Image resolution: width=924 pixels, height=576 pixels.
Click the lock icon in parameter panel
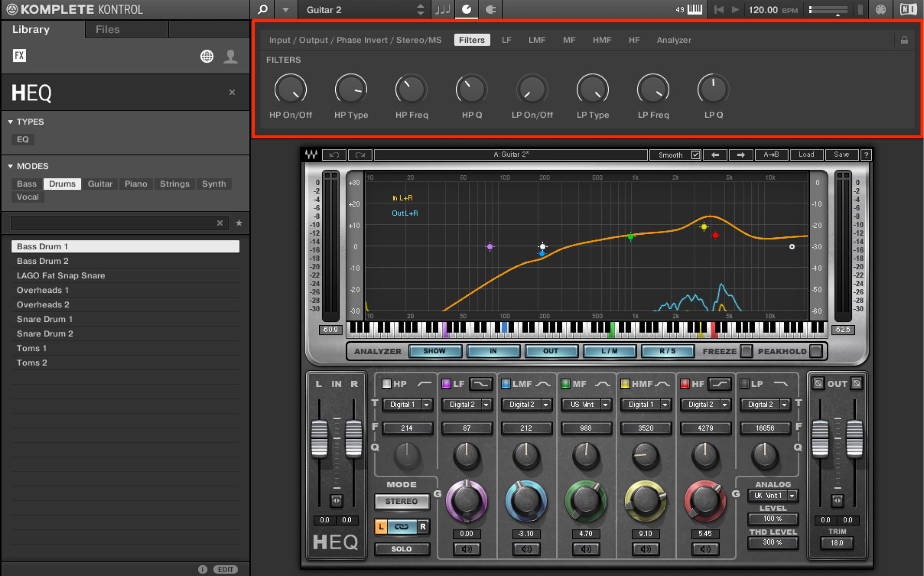(904, 40)
